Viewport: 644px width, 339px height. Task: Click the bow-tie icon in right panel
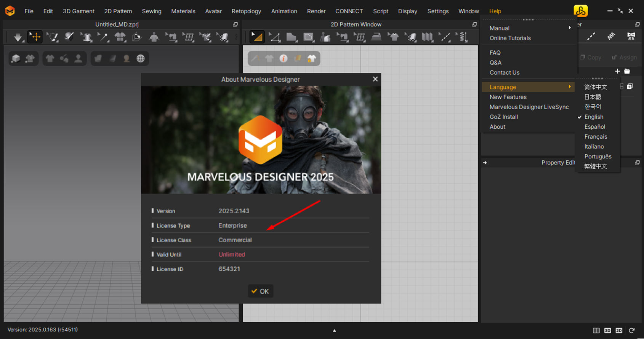coord(631,36)
